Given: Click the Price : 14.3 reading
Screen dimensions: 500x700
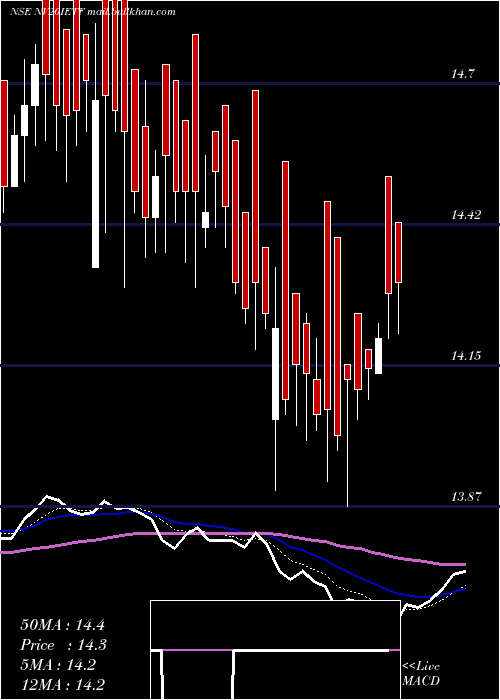Looking at the screenshot, I should tap(62, 645).
